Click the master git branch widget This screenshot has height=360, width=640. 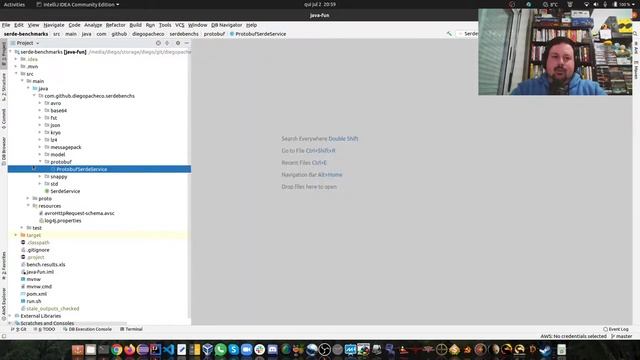tap(622, 336)
